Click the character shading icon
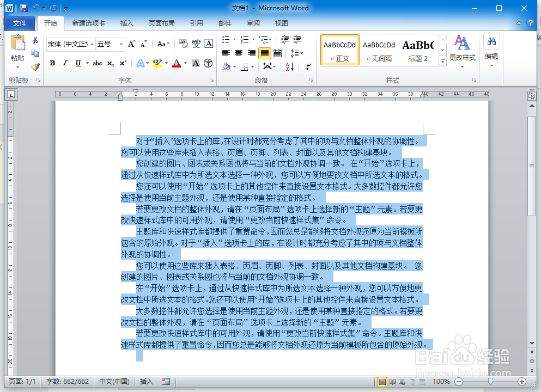The height and width of the screenshot is (392, 541). tap(195, 63)
